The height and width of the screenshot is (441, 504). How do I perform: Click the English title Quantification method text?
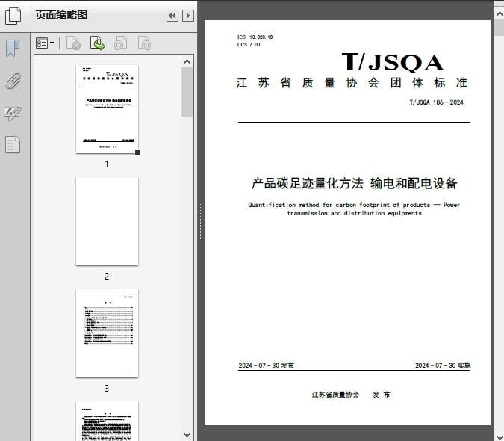(354, 209)
